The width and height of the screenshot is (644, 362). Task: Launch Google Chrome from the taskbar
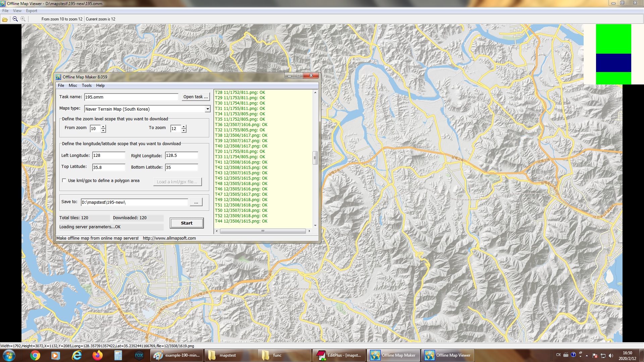[35, 355]
